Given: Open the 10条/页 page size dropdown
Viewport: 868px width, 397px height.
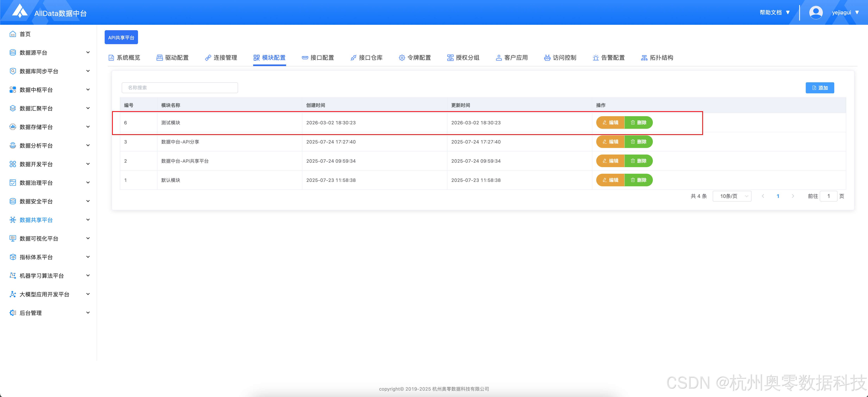Looking at the screenshot, I should point(732,196).
